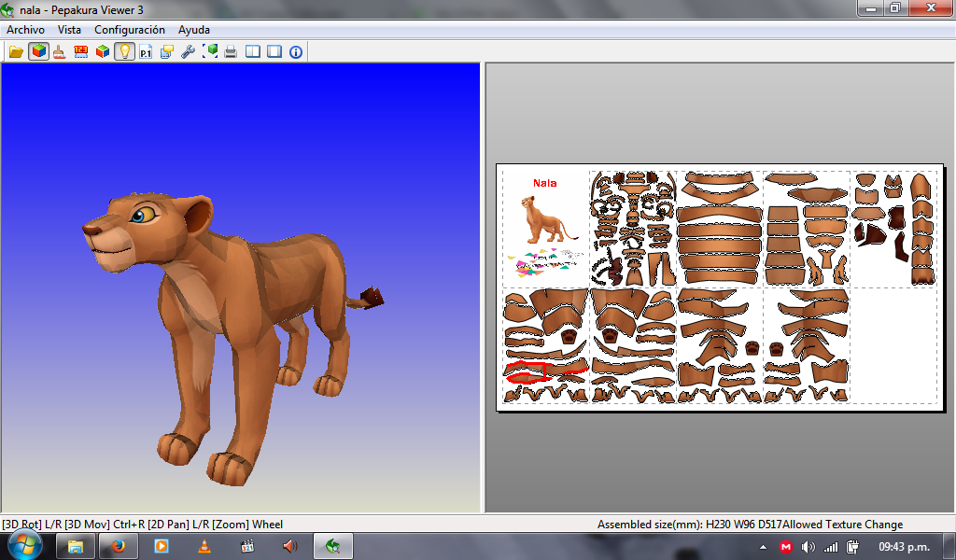Click the 'Allowed Texture Change' status text
The height and width of the screenshot is (560, 956).
coord(843,524)
